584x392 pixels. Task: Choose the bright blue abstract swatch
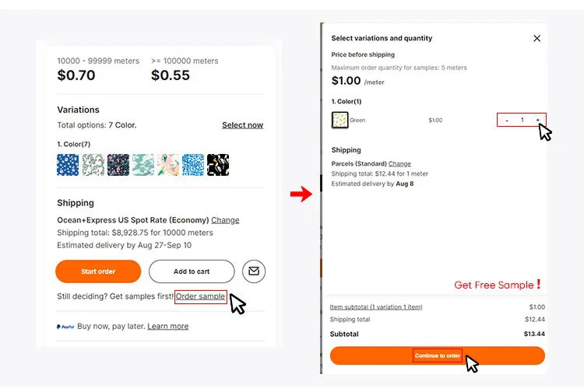coord(193,164)
